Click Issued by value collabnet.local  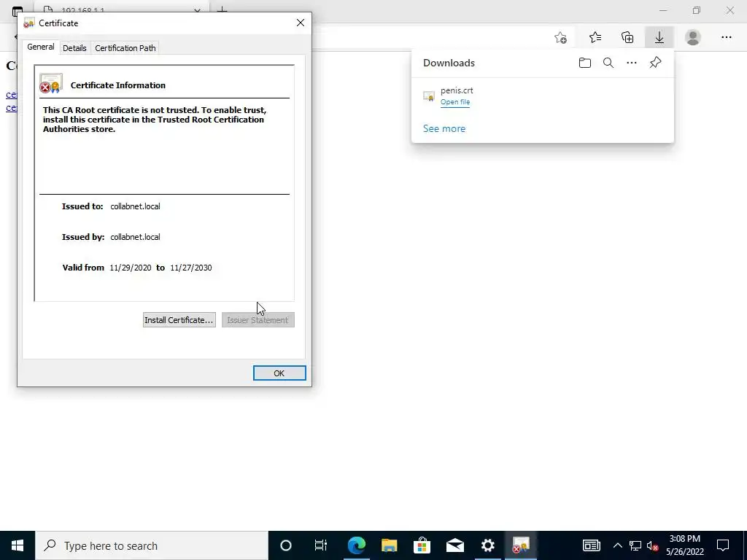click(135, 237)
